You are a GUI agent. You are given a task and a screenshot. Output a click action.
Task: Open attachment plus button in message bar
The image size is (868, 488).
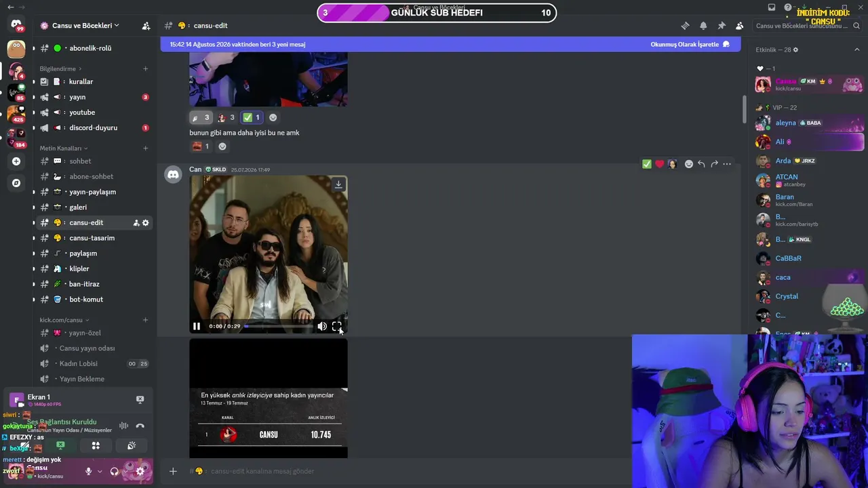click(x=173, y=471)
